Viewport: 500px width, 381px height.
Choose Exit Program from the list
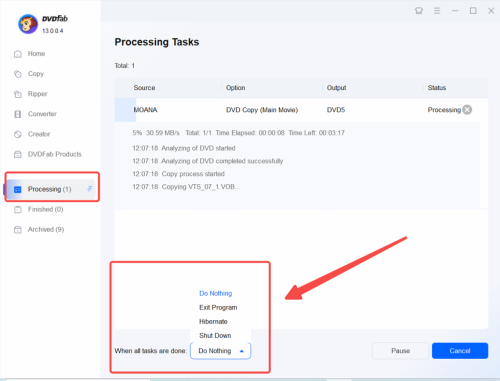(x=218, y=307)
